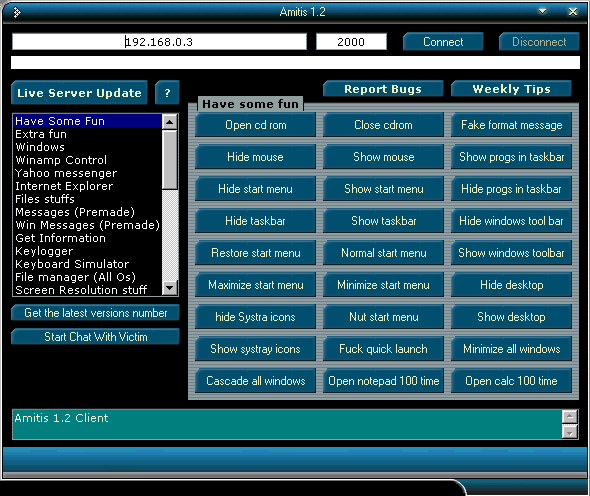The height and width of the screenshot is (496, 590).
Task: Select the Have some fun tab
Action: point(250,104)
